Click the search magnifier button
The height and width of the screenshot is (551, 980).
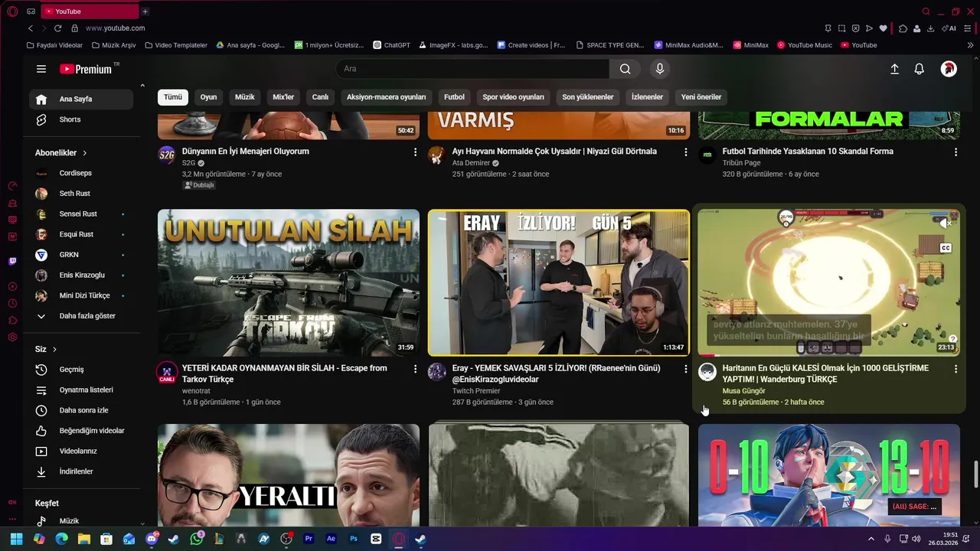pyautogui.click(x=626, y=69)
